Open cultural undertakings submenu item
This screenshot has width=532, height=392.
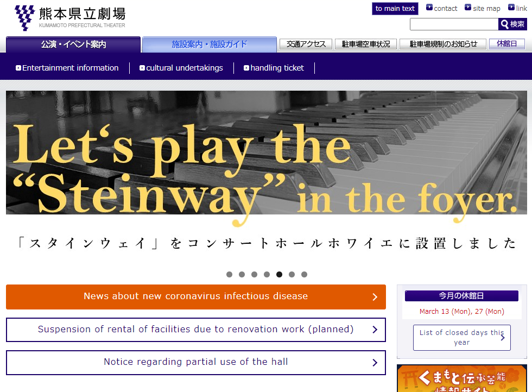[181, 68]
